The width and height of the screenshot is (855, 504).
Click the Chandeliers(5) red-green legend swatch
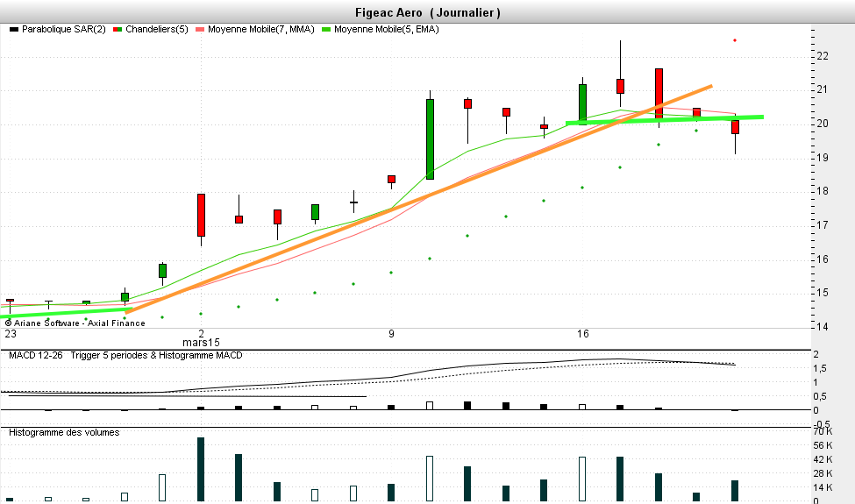118,30
